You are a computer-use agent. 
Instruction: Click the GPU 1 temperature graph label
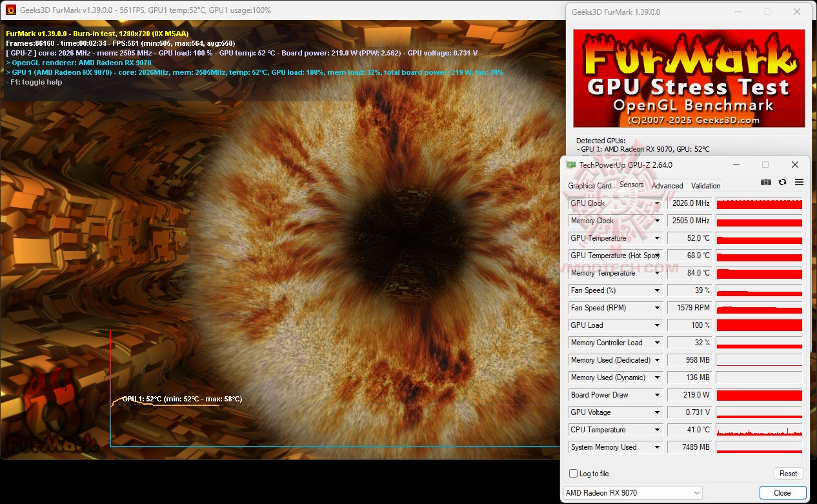click(x=182, y=399)
